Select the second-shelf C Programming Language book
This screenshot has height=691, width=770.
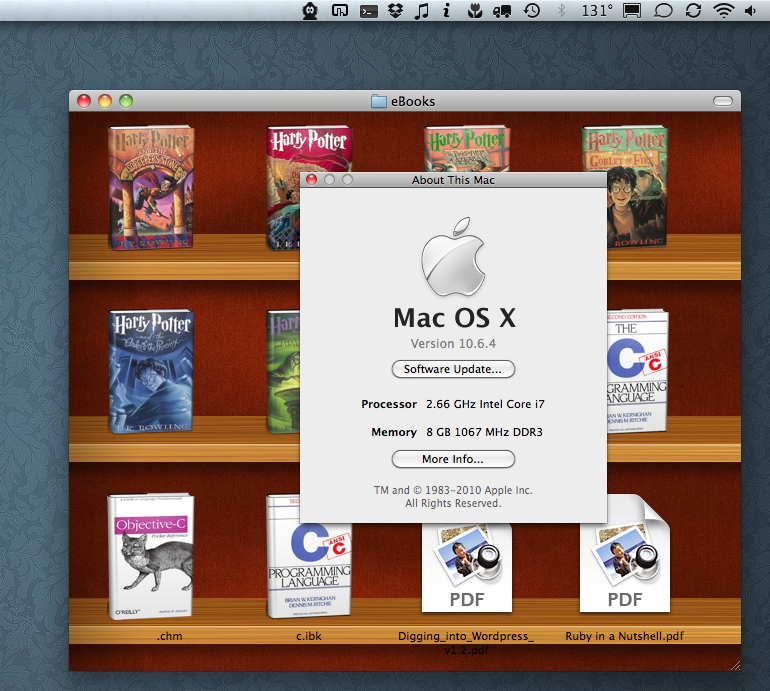tap(637, 371)
